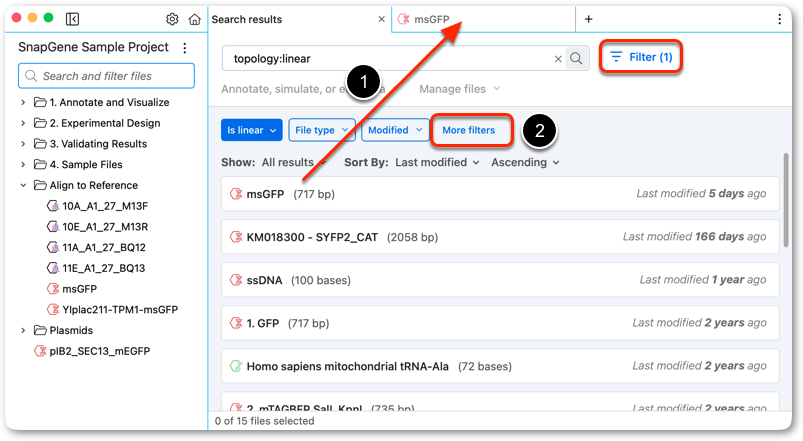
Task: Go to home icon
Action: tap(195, 19)
